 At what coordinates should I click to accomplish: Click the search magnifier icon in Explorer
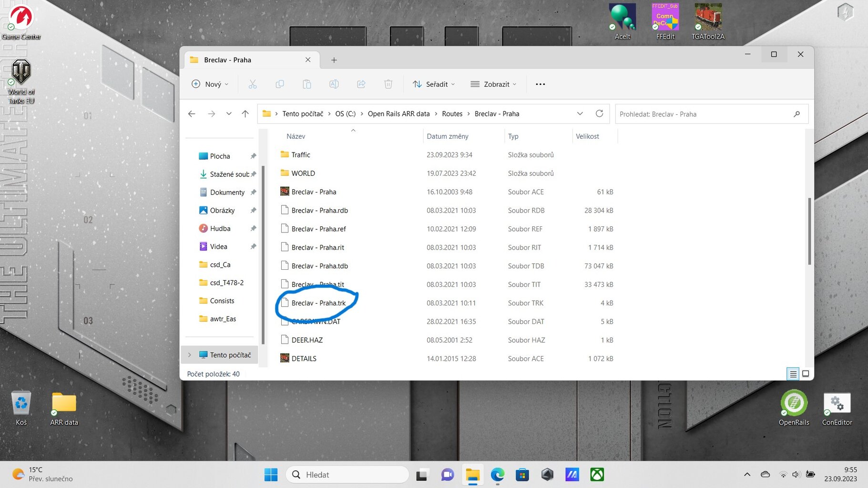point(797,114)
